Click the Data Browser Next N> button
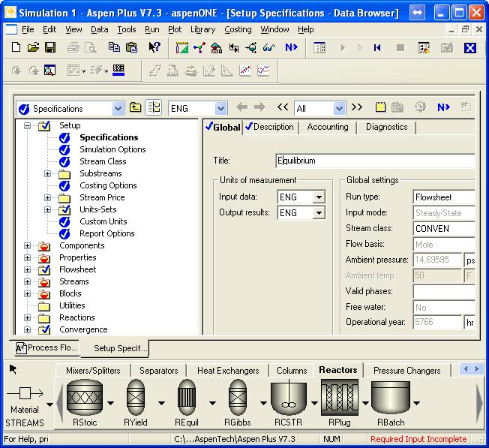Screen dimensions: 489x448 coord(443,107)
